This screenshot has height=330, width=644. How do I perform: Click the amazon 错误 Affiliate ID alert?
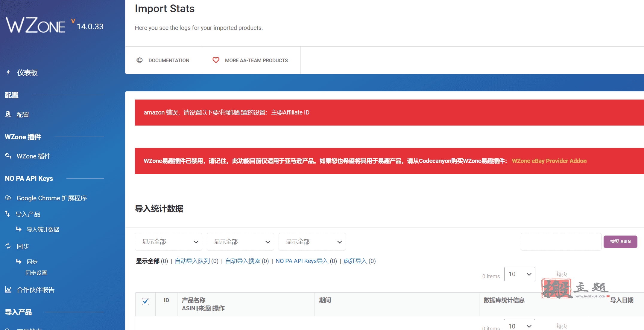(389, 112)
